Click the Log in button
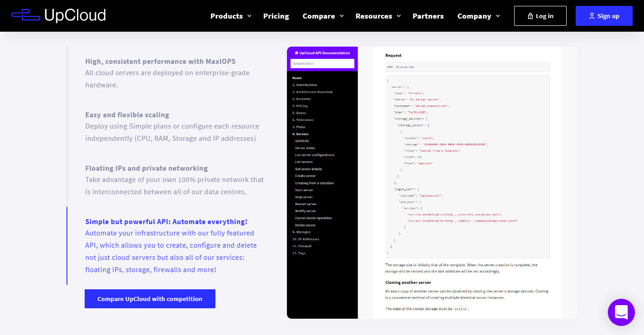644x335 pixels. click(540, 15)
